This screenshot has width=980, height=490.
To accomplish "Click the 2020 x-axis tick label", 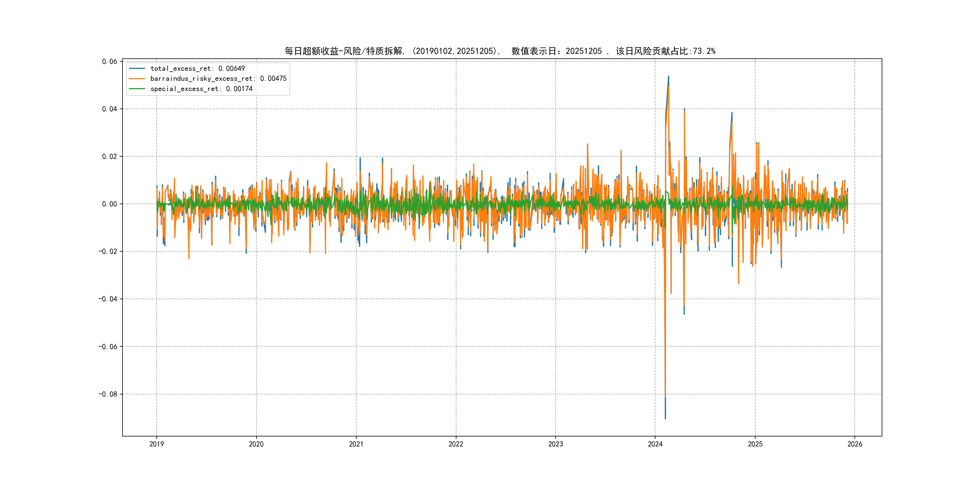I will (x=256, y=444).
